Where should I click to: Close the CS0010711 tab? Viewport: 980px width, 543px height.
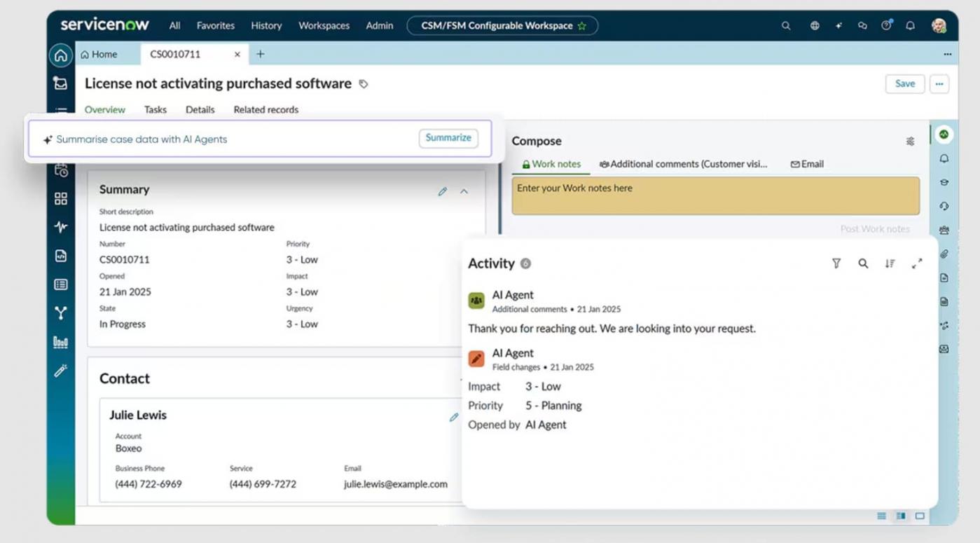[237, 54]
